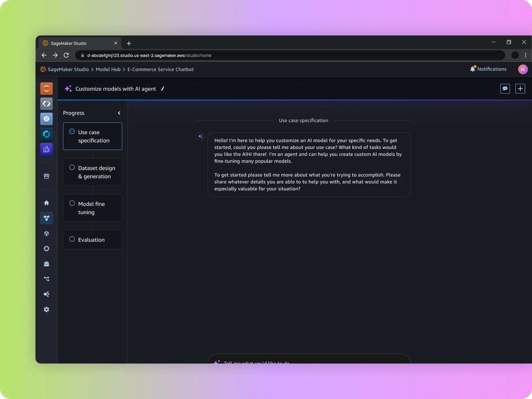Screen dimensions: 532x399
Task: Open Notifications
Action: click(488, 69)
